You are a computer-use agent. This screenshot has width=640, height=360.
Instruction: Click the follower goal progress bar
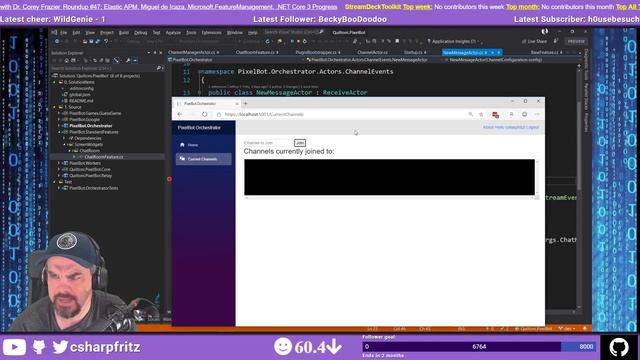479,347
